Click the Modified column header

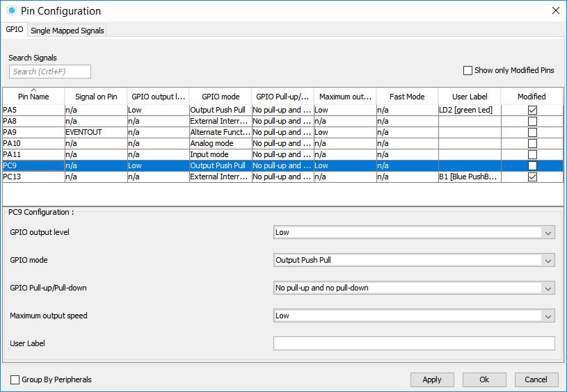point(532,97)
